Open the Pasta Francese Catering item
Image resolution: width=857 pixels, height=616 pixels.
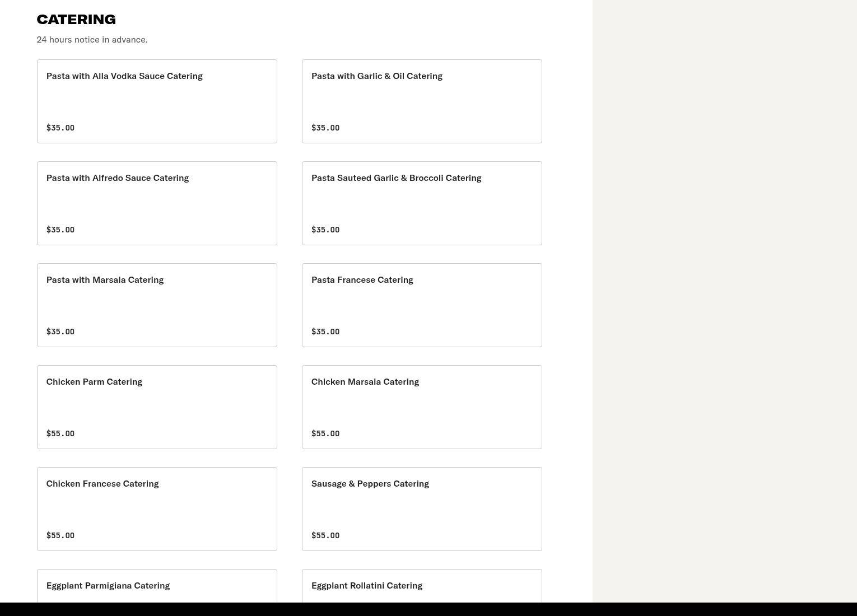pos(422,305)
